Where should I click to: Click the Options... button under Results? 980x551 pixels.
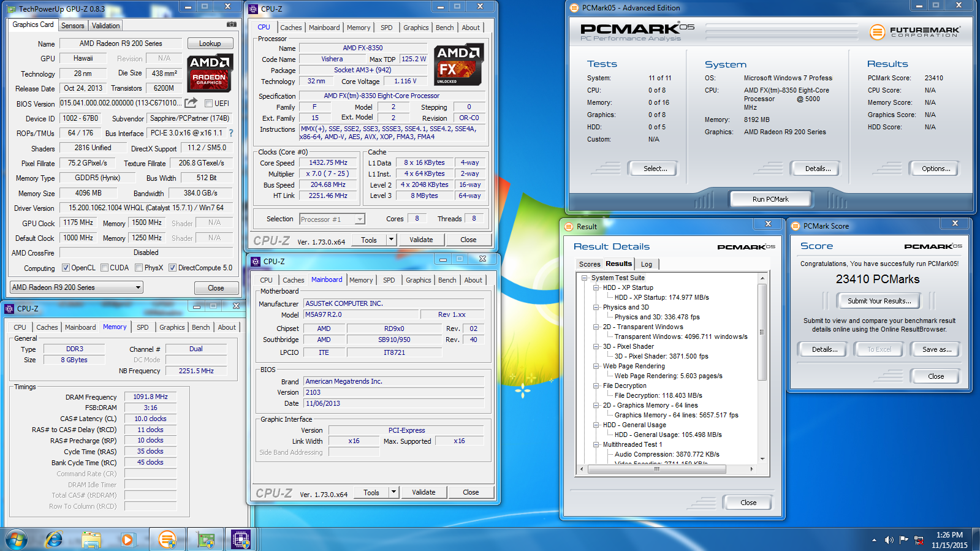[936, 169]
